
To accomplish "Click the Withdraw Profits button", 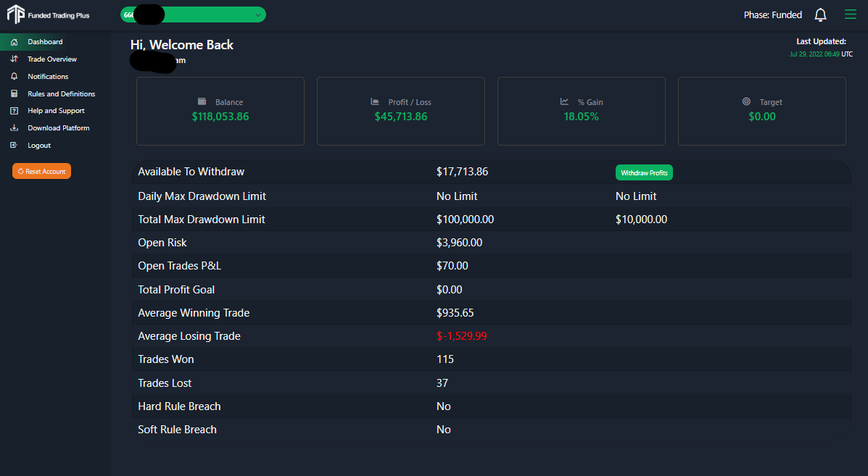I will (x=644, y=172).
